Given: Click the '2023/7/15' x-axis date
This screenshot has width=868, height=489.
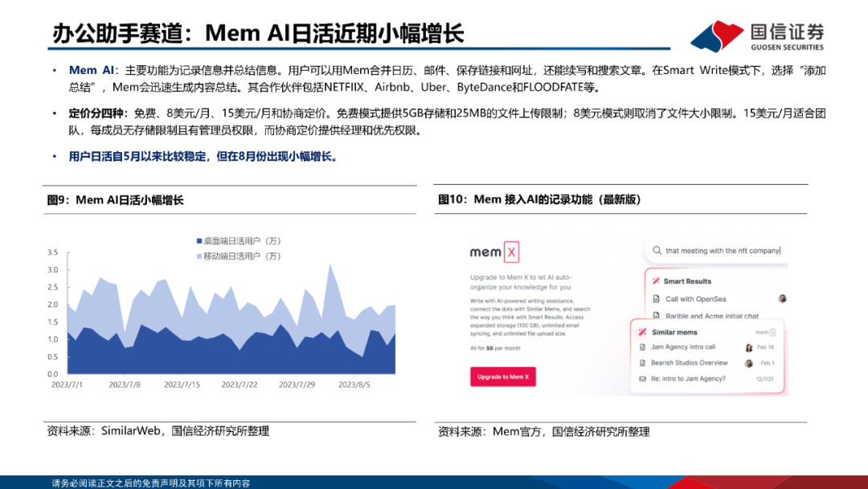Looking at the screenshot, I should pos(182,384).
